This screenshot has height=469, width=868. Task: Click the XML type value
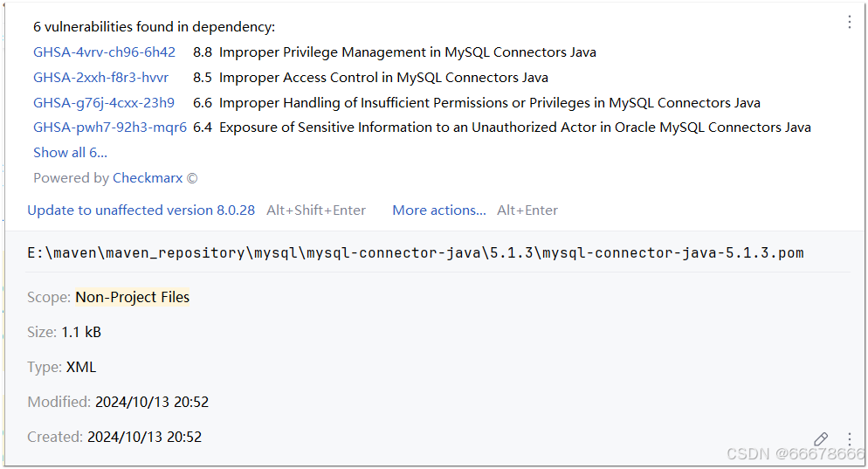[81, 368]
